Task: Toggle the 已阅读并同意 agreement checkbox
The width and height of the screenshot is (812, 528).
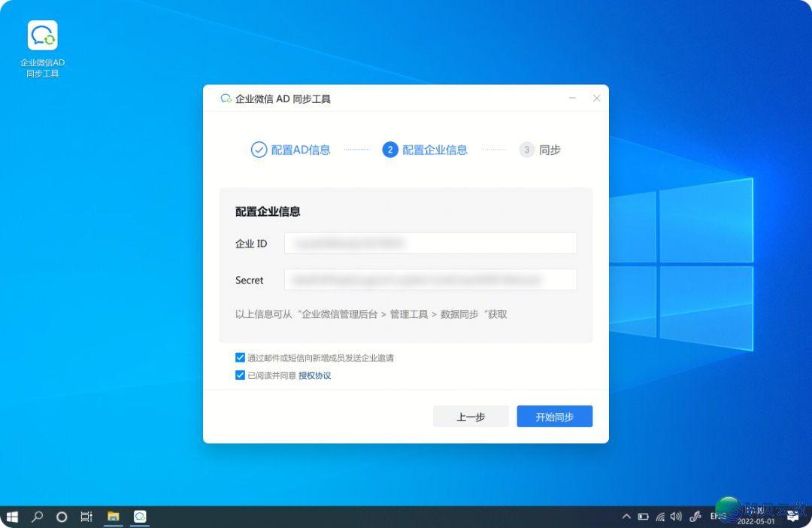Action: pos(240,375)
